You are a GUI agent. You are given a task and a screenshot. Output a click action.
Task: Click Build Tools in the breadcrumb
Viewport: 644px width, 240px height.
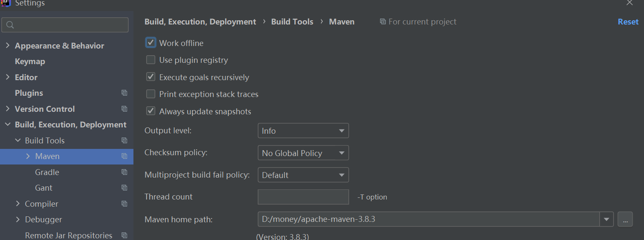point(292,22)
